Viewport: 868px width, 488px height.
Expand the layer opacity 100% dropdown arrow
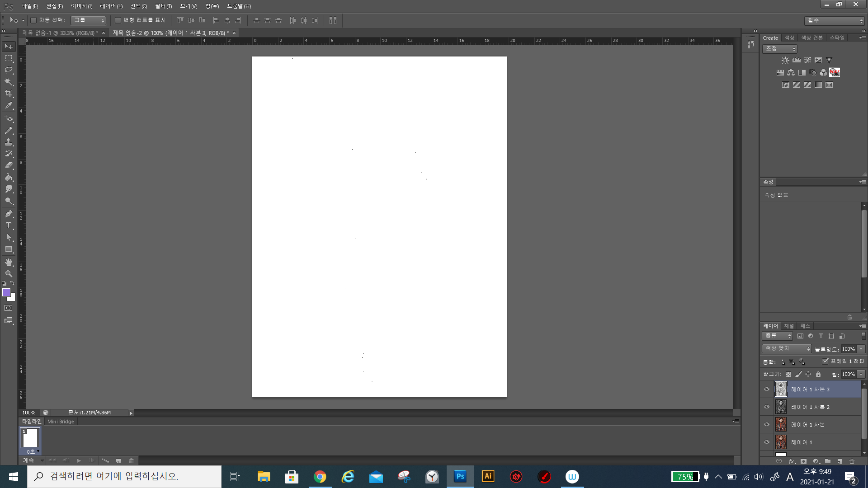tap(861, 349)
